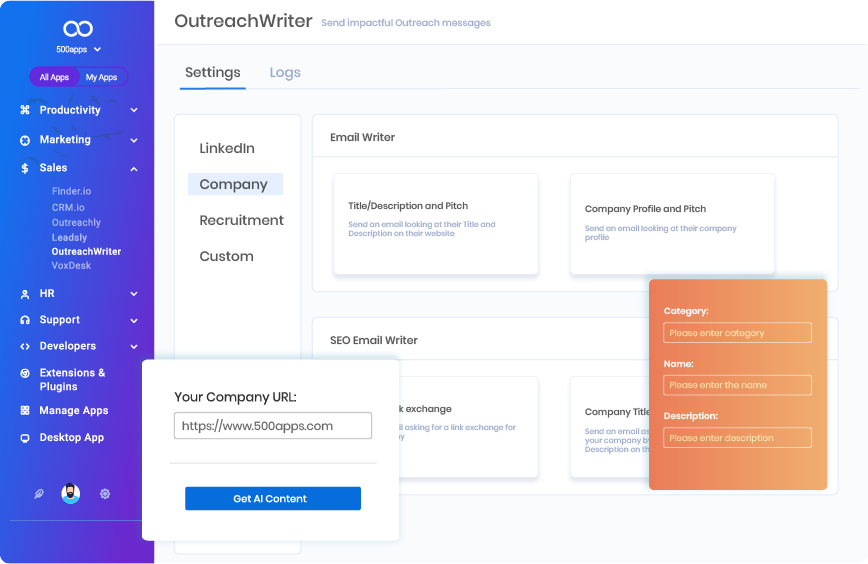This screenshot has height=564, width=868.
Task: Click the user avatar in sidebar
Action: (x=70, y=493)
